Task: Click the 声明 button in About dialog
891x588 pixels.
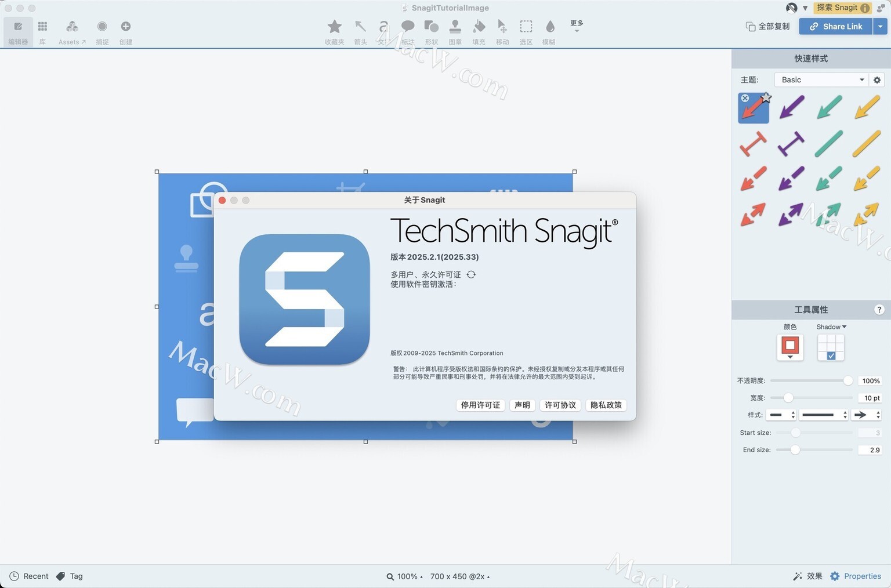Action: (x=522, y=405)
